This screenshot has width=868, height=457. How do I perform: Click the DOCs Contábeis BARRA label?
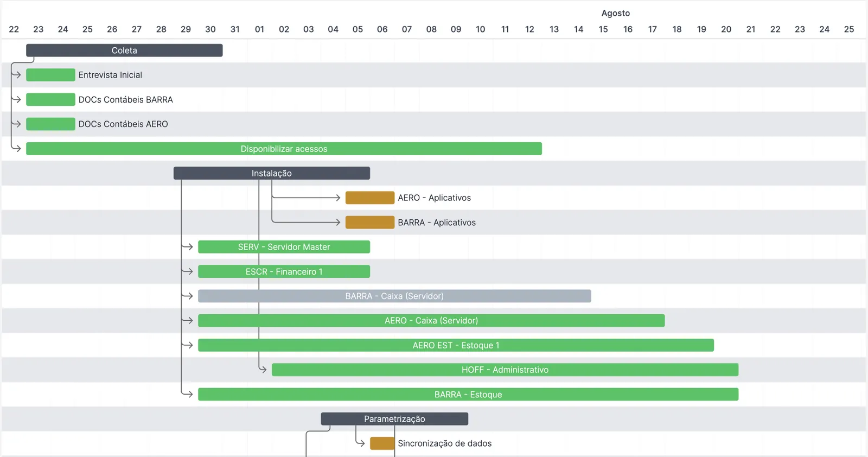125,99
